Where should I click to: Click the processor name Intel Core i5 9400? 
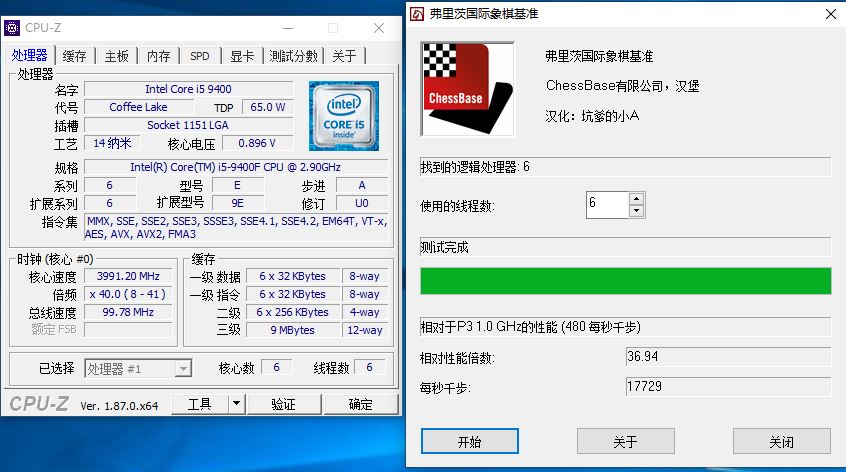[x=188, y=89]
